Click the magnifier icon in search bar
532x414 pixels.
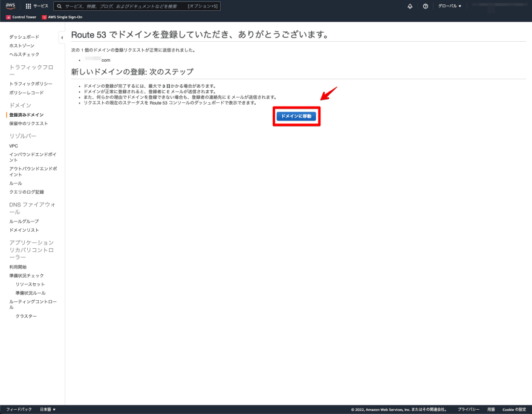click(x=59, y=6)
